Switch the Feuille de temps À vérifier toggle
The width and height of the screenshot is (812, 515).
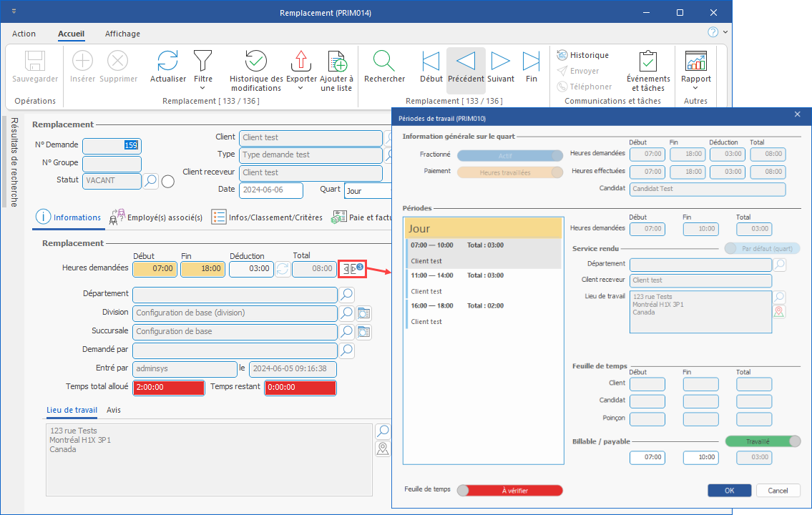click(509, 490)
